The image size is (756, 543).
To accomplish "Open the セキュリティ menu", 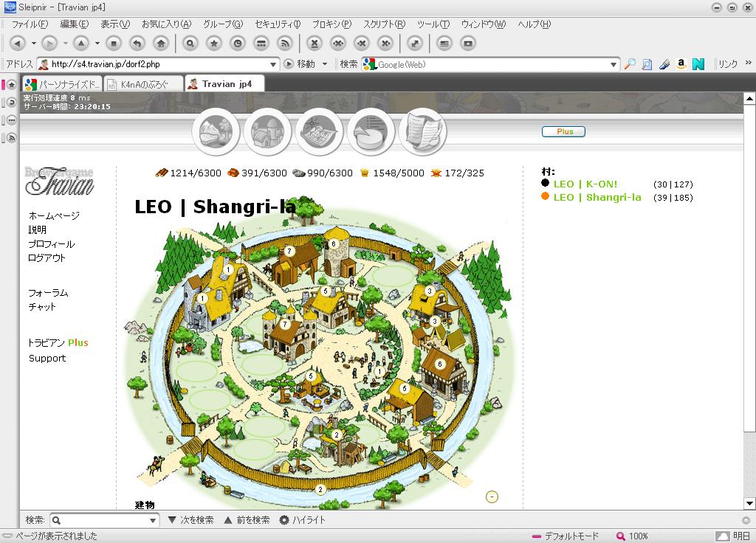I will [x=278, y=24].
